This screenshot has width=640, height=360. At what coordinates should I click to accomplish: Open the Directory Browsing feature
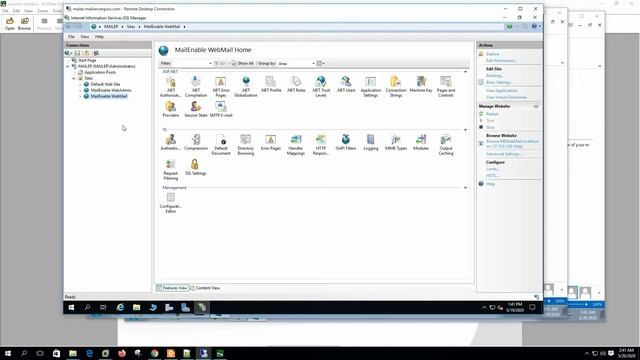246,144
